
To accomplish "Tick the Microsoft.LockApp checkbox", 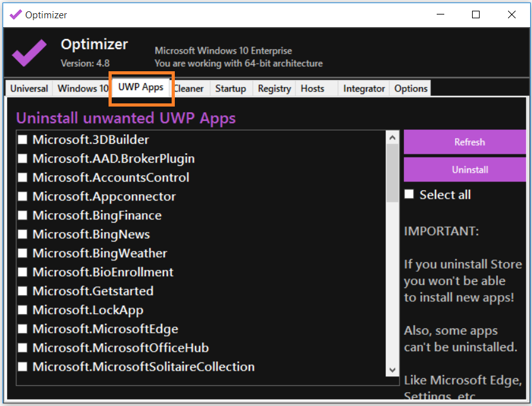I will 23,310.
